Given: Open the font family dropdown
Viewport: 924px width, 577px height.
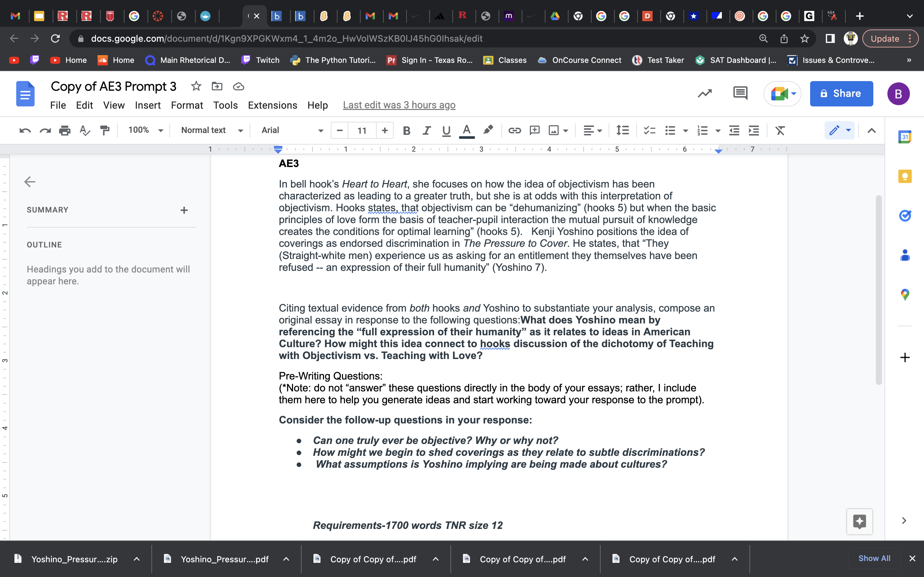Looking at the screenshot, I should (x=290, y=130).
